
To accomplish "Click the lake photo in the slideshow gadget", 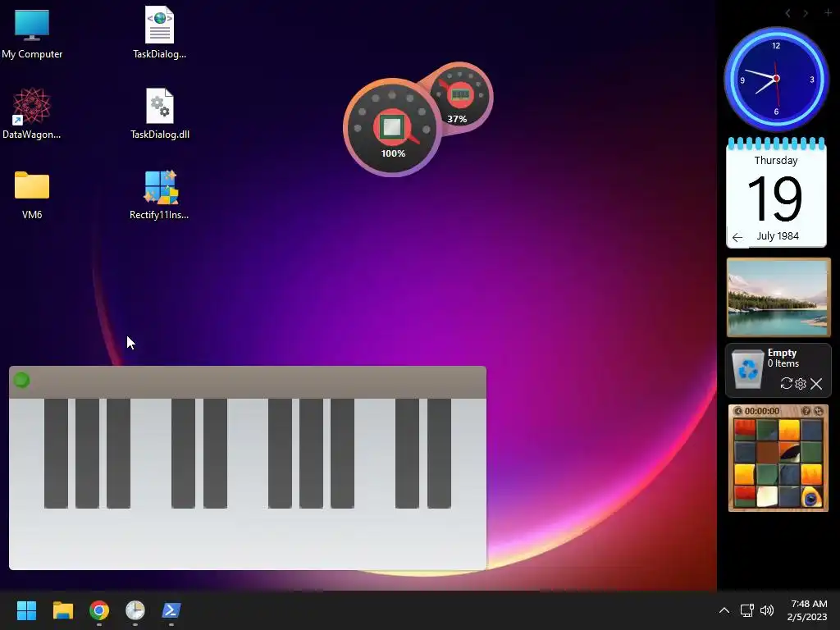I will click(778, 297).
